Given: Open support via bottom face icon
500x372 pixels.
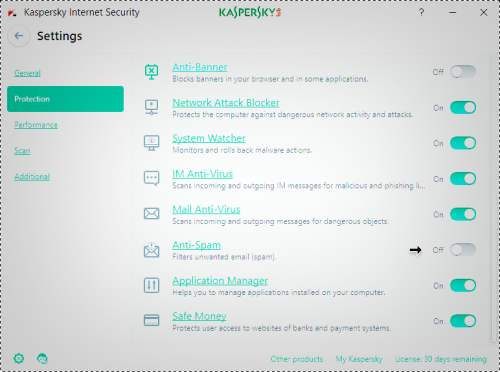Looking at the screenshot, I should pos(42,359).
